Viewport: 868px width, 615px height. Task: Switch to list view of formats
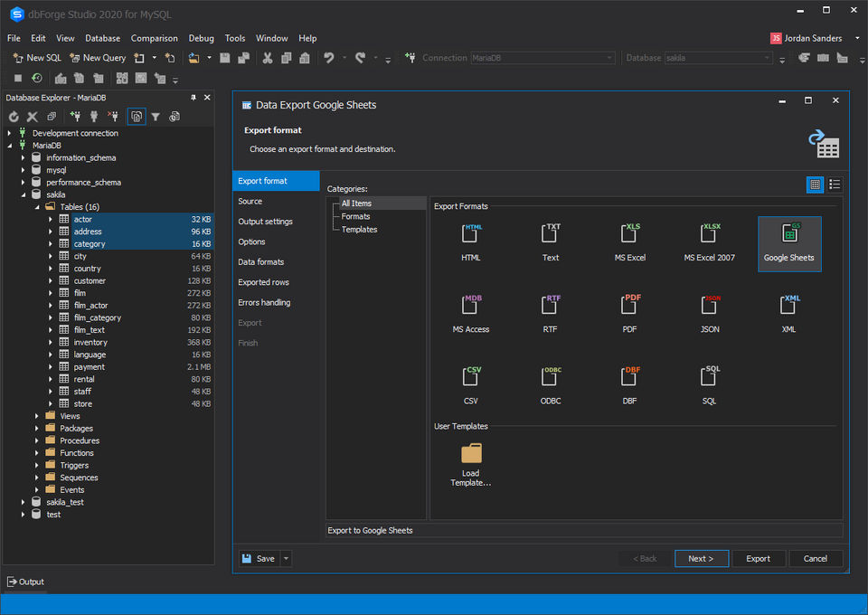(x=835, y=184)
